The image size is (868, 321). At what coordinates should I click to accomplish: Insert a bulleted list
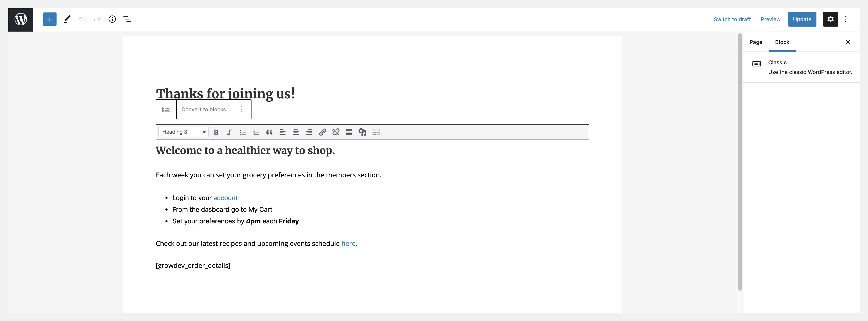pos(243,132)
